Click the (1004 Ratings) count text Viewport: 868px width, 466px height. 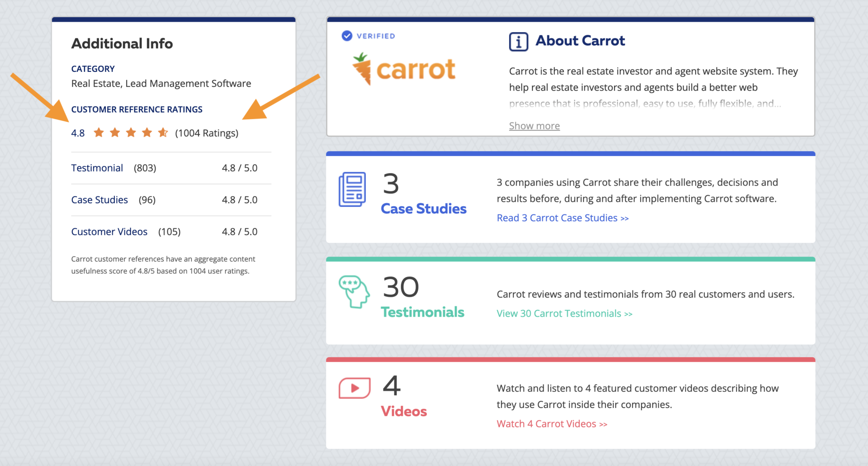coord(207,133)
